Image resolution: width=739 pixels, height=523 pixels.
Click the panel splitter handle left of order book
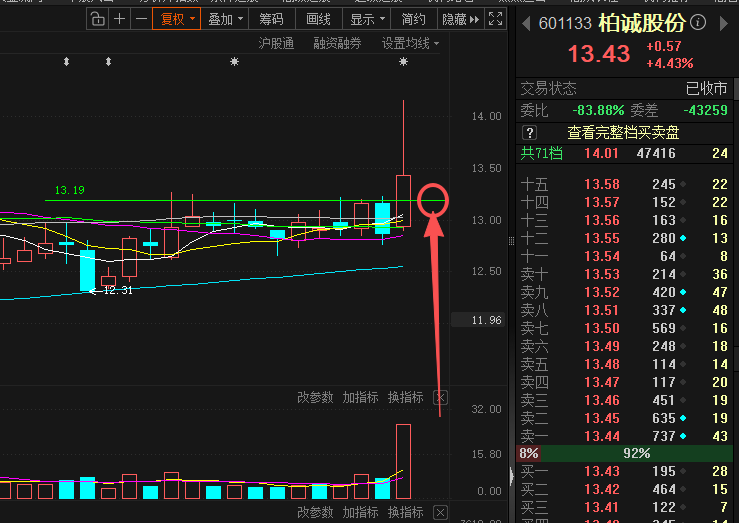coord(511,241)
